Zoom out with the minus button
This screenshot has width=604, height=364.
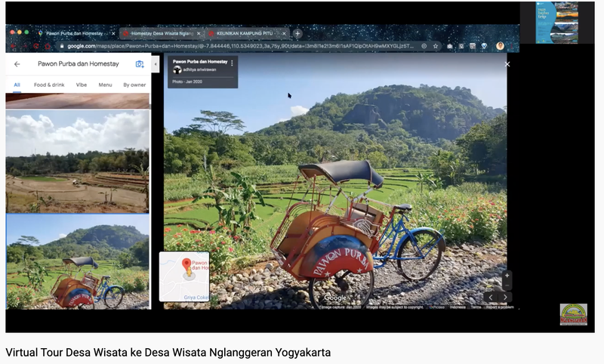[507, 286]
